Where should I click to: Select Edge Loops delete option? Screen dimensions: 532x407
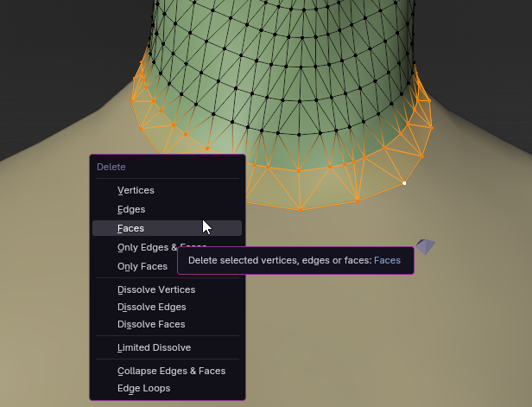pos(167,388)
